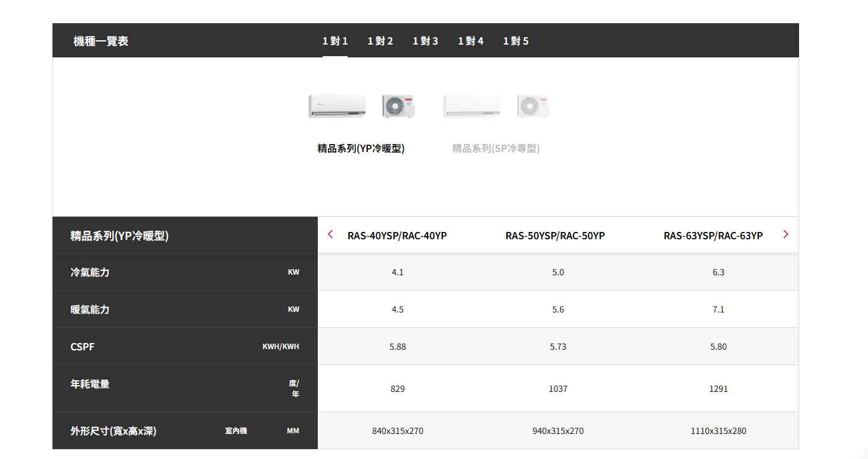Select the YP series indoor unit image
This screenshot has width=868, height=459.
(x=337, y=106)
